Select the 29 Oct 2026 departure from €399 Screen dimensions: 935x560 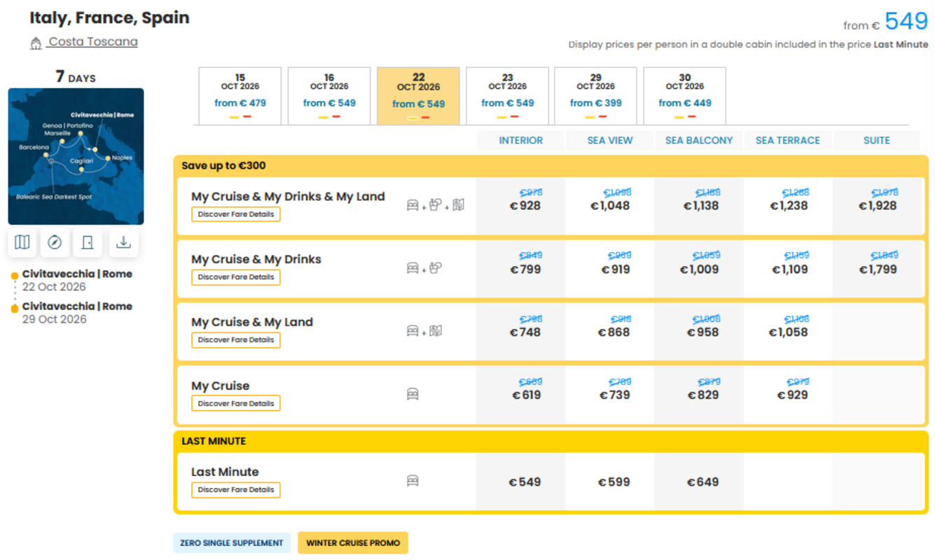(595, 96)
